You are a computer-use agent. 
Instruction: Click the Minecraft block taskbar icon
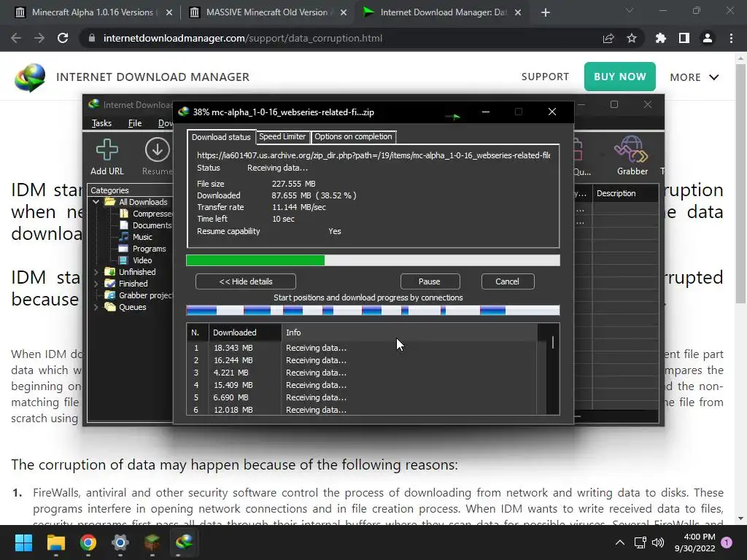click(152, 542)
